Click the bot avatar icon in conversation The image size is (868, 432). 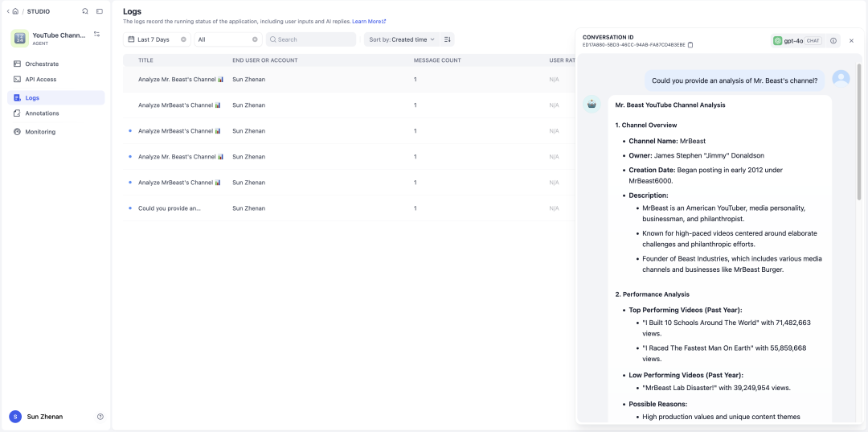[x=592, y=104]
